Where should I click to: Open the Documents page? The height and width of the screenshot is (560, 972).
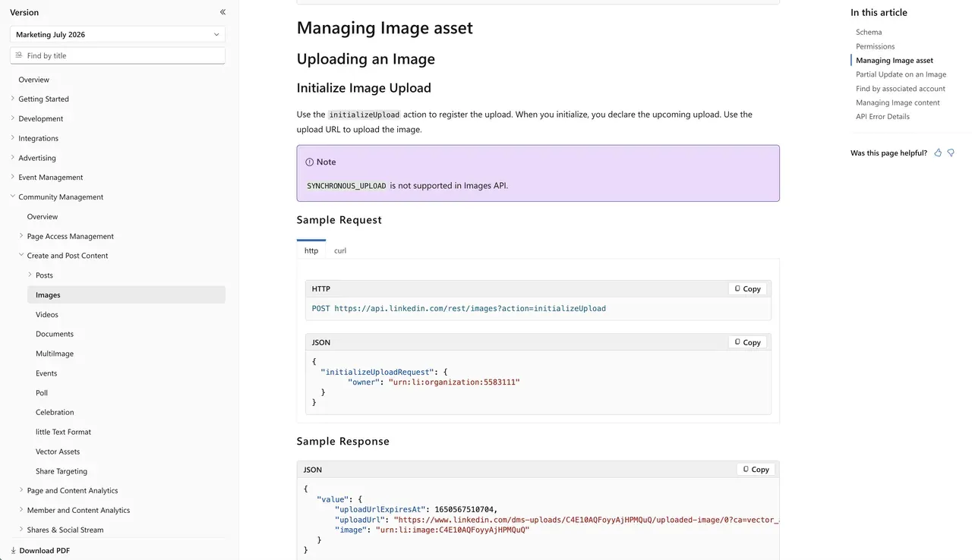55,334
